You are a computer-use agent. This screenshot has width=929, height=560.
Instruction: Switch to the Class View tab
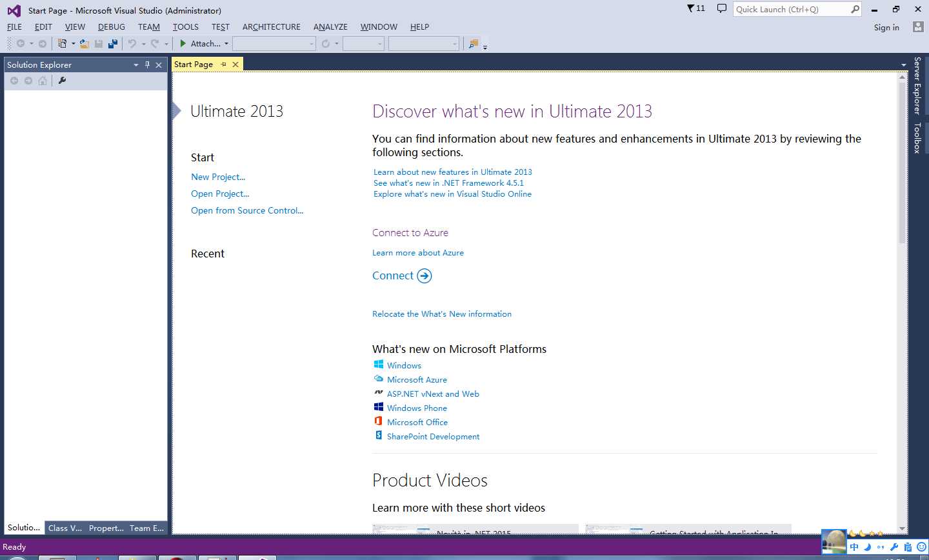[65, 528]
